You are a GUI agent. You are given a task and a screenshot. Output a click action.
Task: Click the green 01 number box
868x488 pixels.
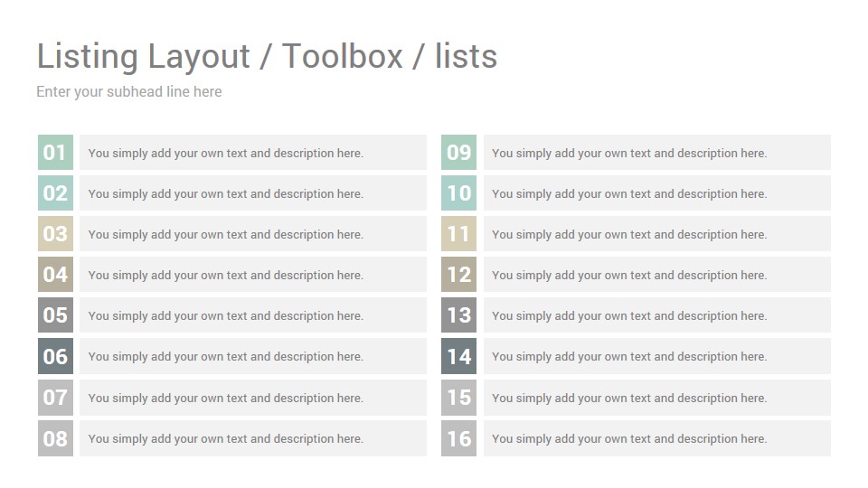pos(55,152)
